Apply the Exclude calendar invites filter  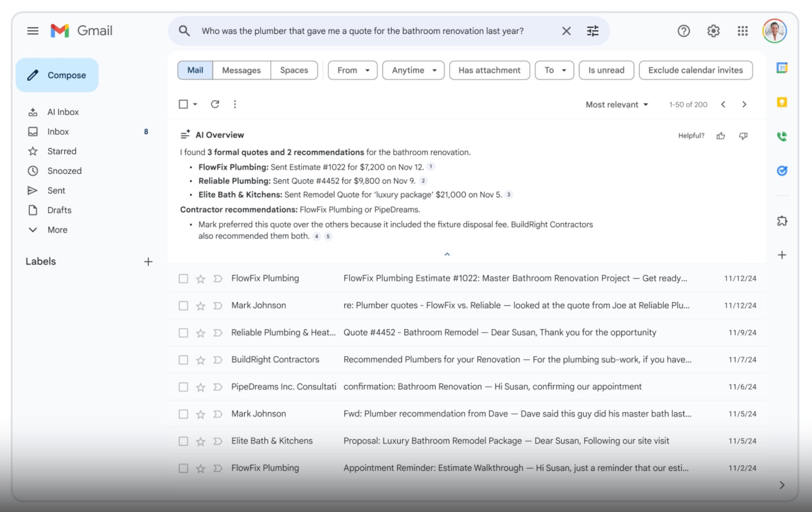(695, 70)
